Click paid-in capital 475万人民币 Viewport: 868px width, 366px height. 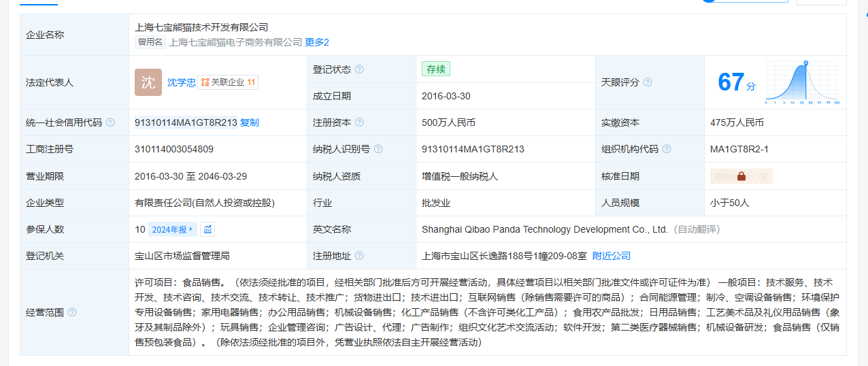tap(737, 122)
